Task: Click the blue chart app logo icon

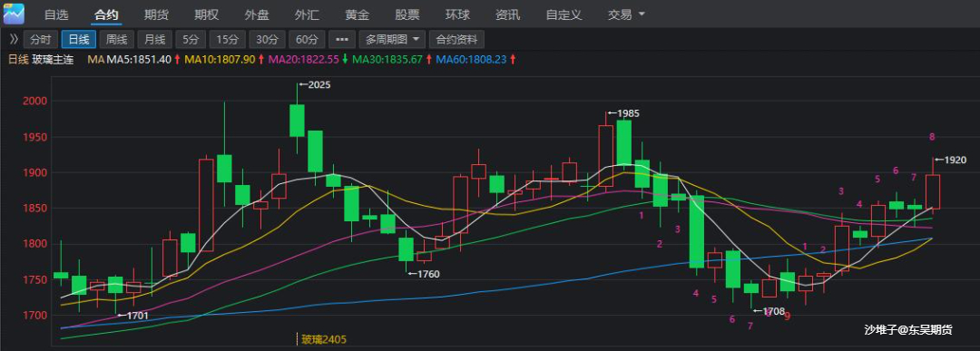Action: click(14, 13)
